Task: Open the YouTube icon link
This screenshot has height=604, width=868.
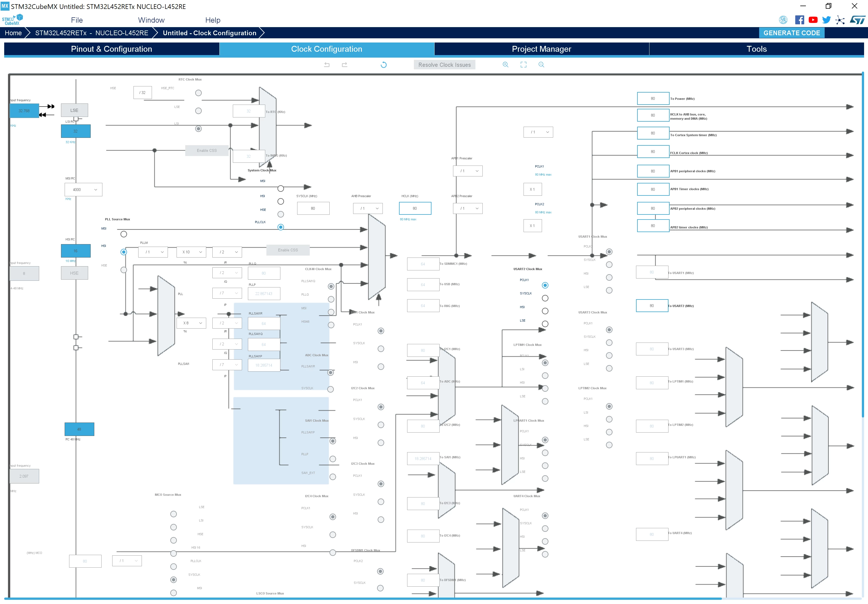Action: coord(813,20)
